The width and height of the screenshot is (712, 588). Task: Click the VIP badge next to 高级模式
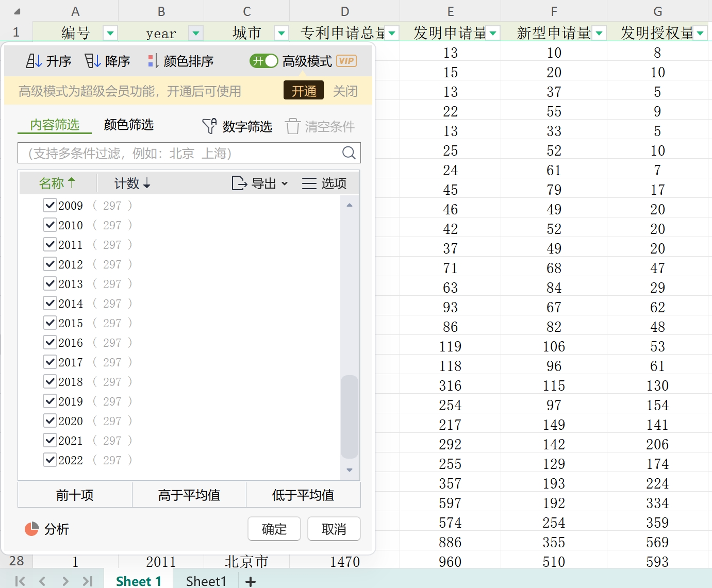(x=346, y=61)
